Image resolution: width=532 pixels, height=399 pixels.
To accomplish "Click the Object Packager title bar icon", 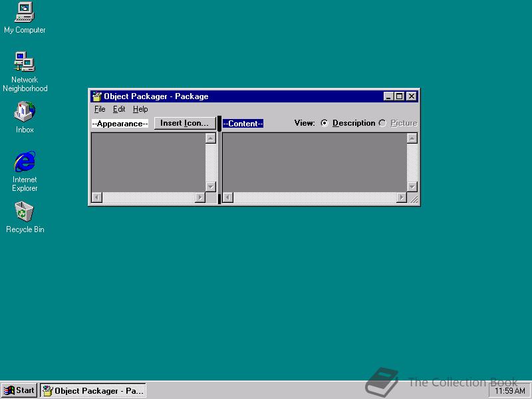I will (97, 96).
